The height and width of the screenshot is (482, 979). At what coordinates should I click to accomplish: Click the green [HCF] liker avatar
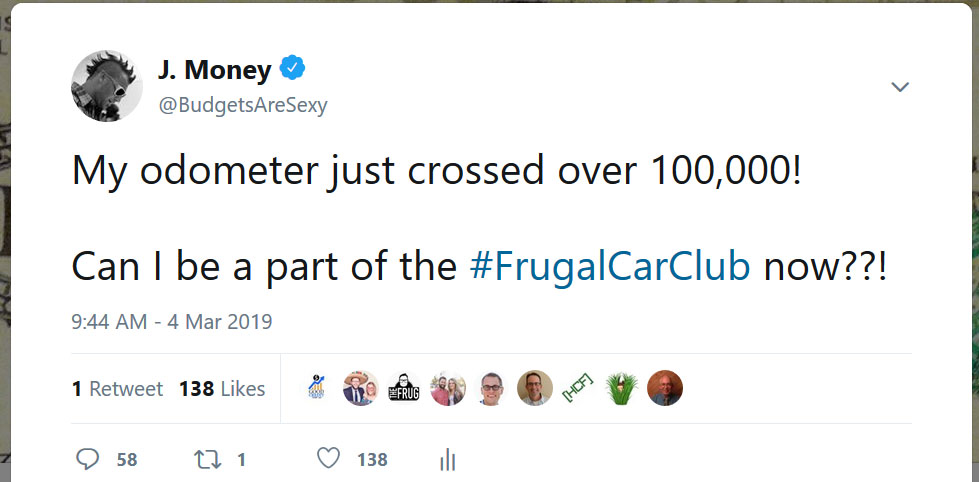[578, 388]
